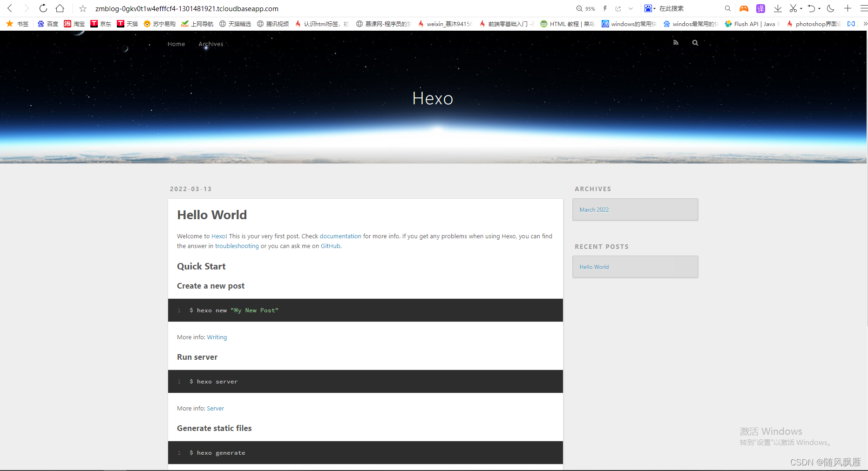Open the 腾讯视频 bookmark
This screenshot has height=471, width=868.
coord(273,24)
